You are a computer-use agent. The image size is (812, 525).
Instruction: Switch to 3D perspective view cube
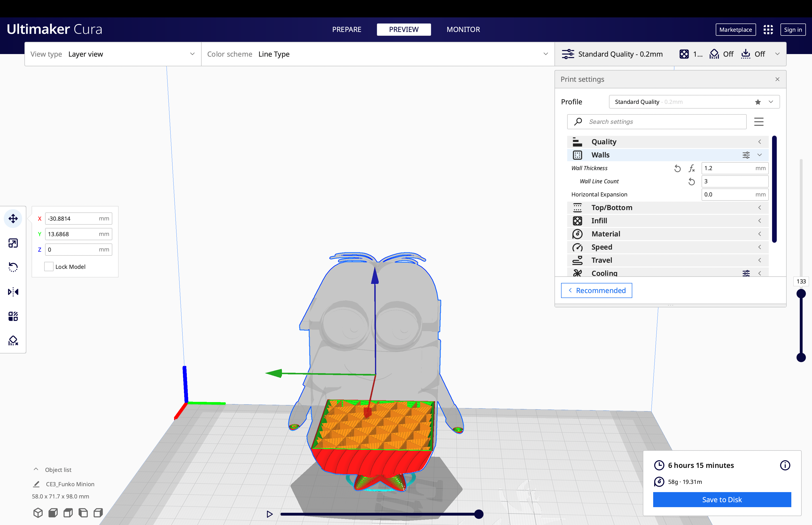pyautogui.click(x=38, y=513)
